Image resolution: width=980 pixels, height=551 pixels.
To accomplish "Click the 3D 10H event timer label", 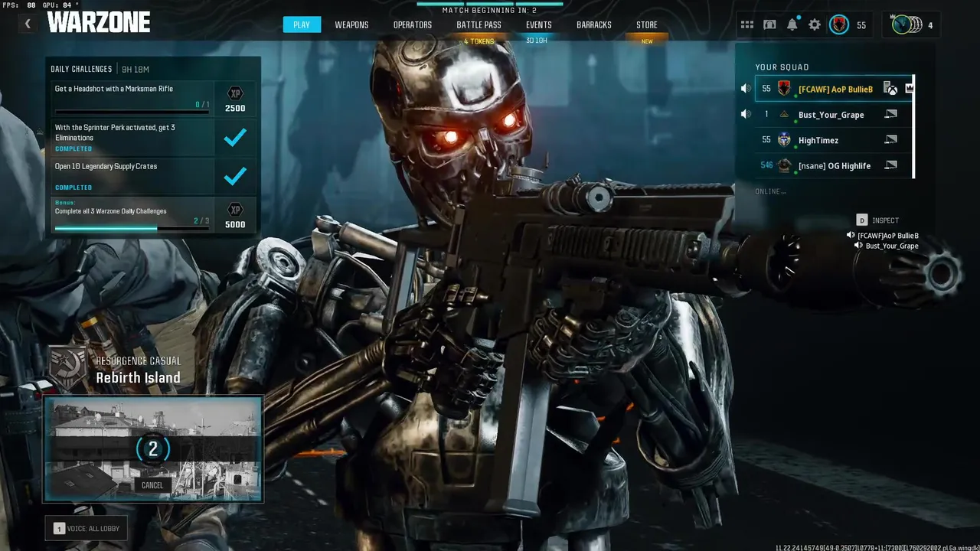I will 537,41.
